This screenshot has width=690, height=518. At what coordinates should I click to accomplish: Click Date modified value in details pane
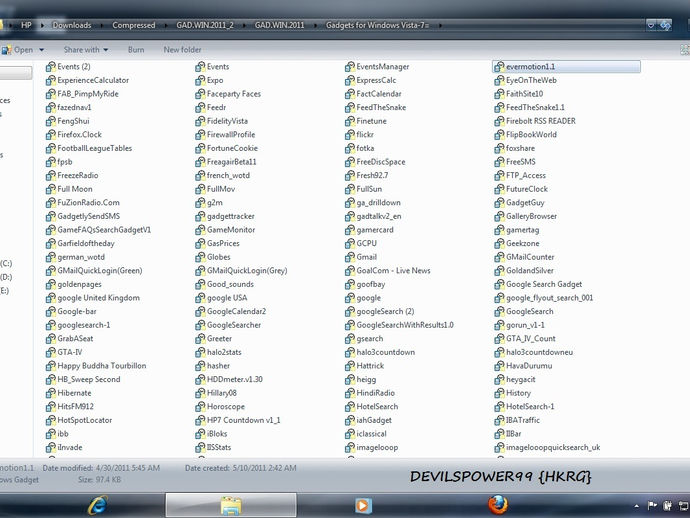128,468
